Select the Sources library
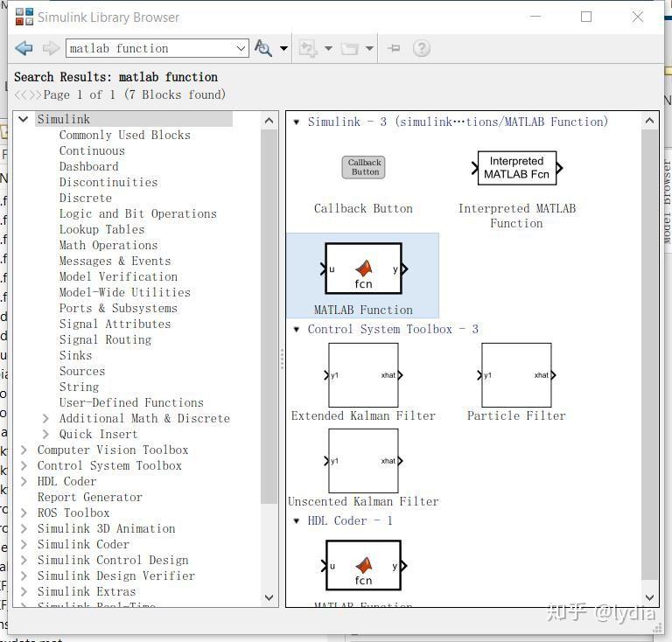The height and width of the screenshot is (642, 672). pyautogui.click(x=82, y=372)
